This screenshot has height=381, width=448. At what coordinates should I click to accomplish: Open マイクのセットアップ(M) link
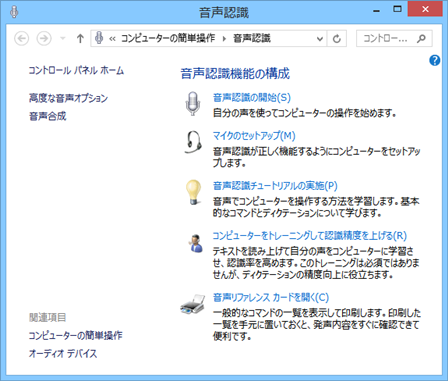[254, 136]
